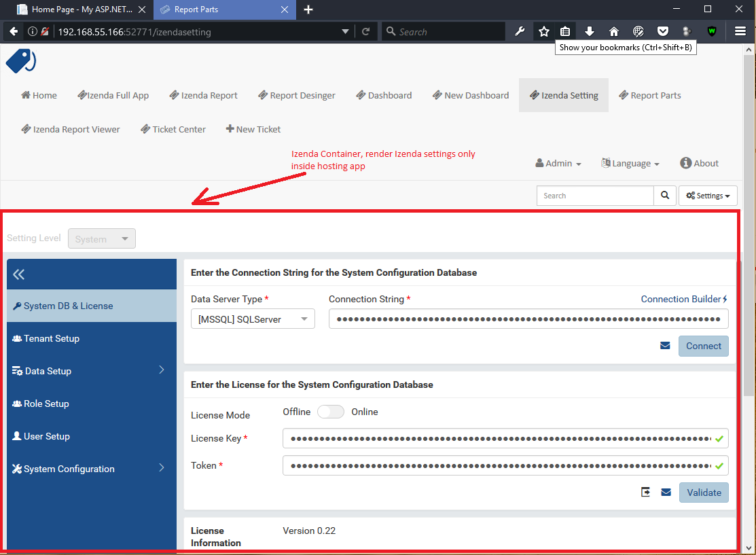The height and width of the screenshot is (555, 756).
Task: Open Izenda Report Viewer menu item
Action: [71, 129]
